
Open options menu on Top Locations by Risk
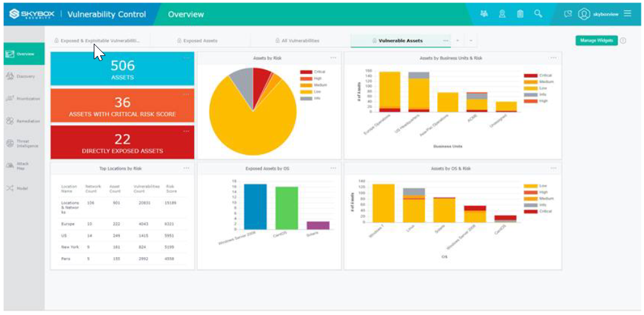click(186, 168)
